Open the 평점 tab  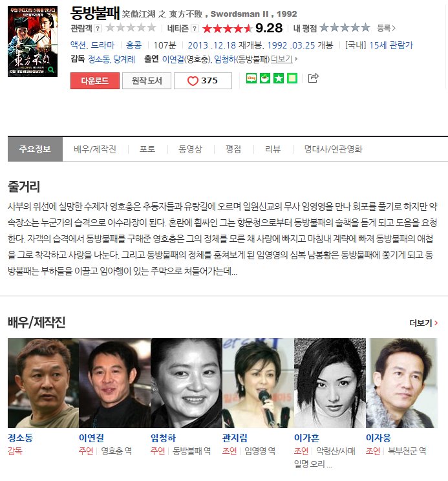233,149
